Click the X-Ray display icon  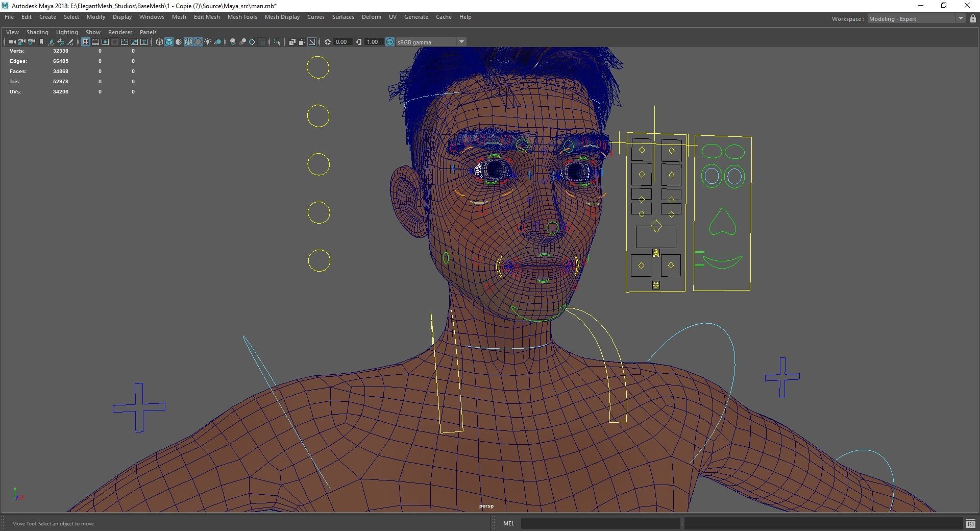pos(292,42)
